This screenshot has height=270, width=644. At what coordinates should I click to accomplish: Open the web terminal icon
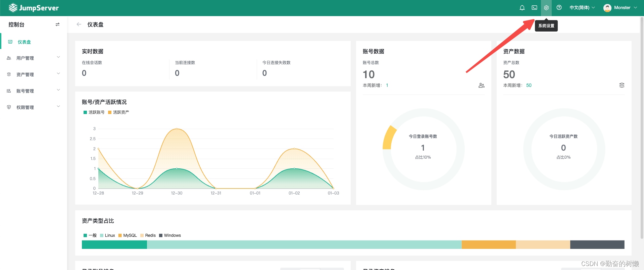pyautogui.click(x=534, y=8)
